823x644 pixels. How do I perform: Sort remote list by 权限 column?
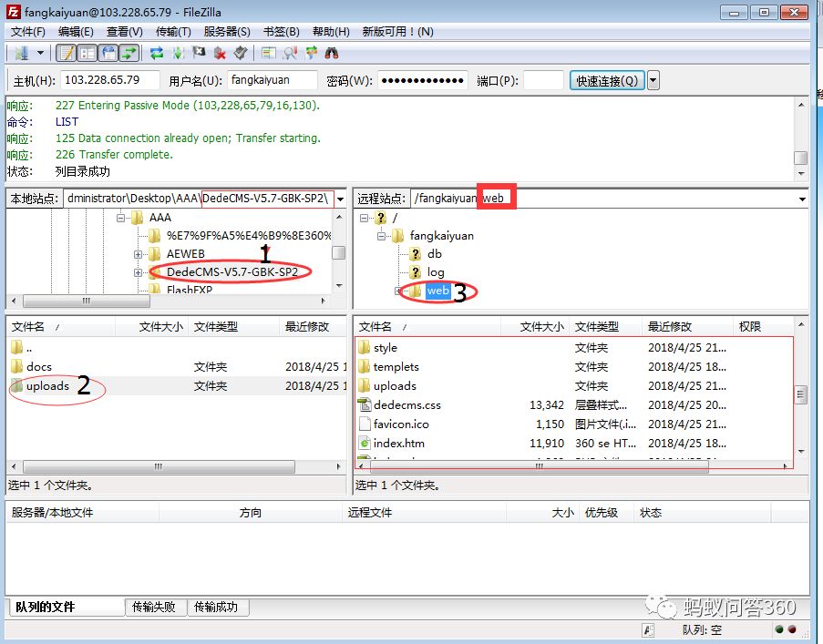[x=763, y=327]
